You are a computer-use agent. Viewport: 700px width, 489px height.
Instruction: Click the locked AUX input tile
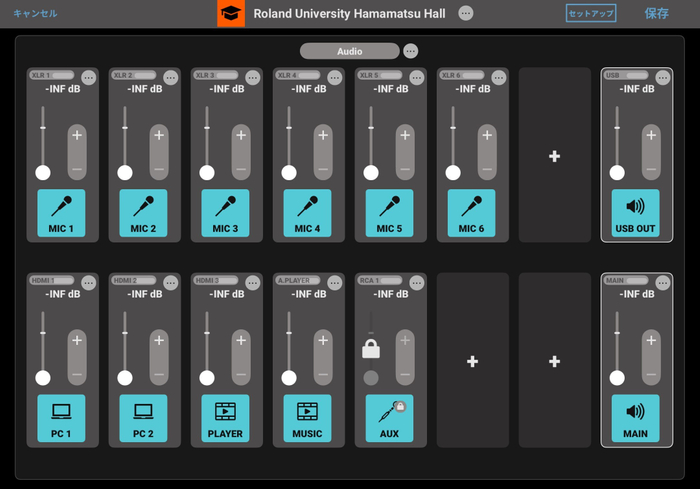tap(389, 418)
